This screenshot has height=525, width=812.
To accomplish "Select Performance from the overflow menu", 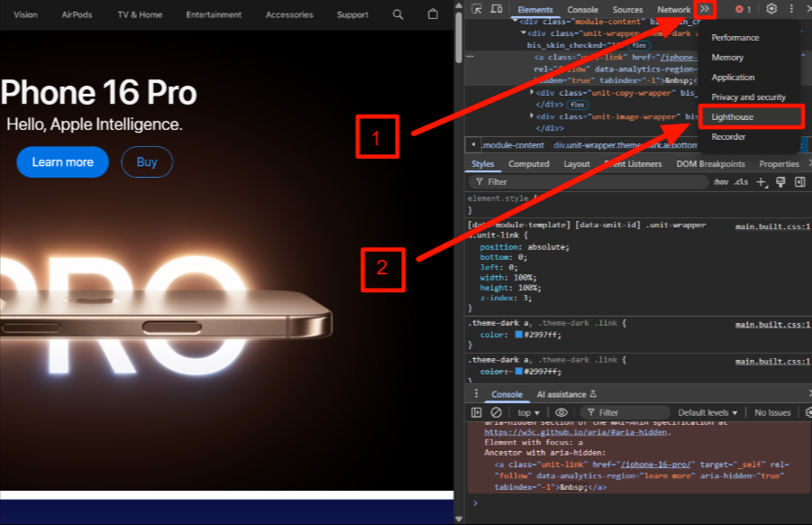I will pyautogui.click(x=734, y=38).
